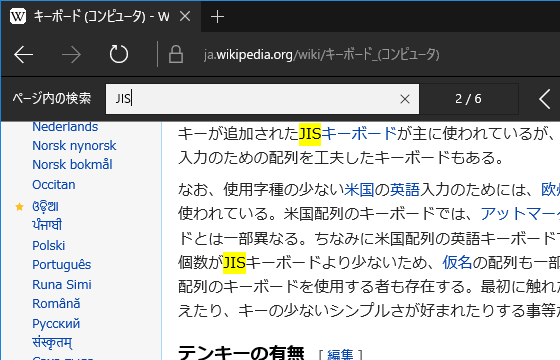Follow the アットマーク link
Viewport: 560px width, 360px height.
click(520, 214)
